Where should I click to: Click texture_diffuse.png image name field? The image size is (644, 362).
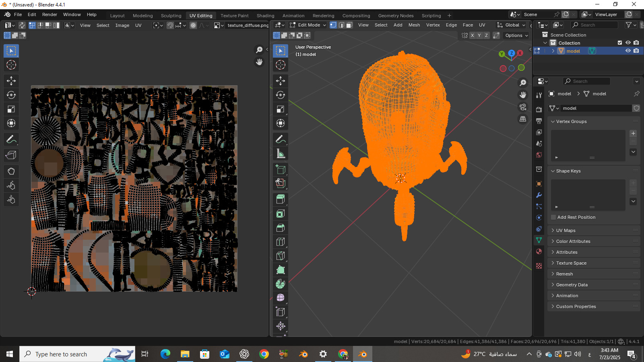click(x=247, y=25)
